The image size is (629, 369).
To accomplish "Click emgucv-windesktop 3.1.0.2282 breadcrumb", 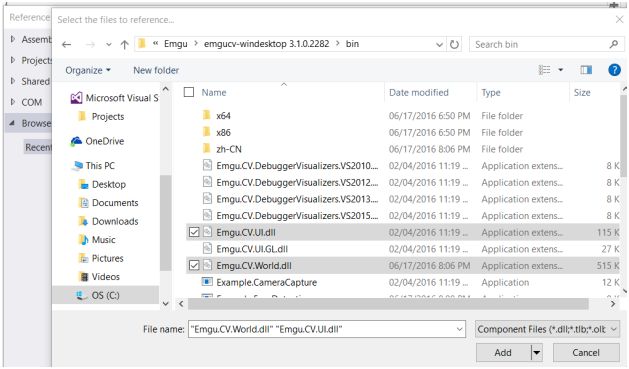I will point(266,44).
